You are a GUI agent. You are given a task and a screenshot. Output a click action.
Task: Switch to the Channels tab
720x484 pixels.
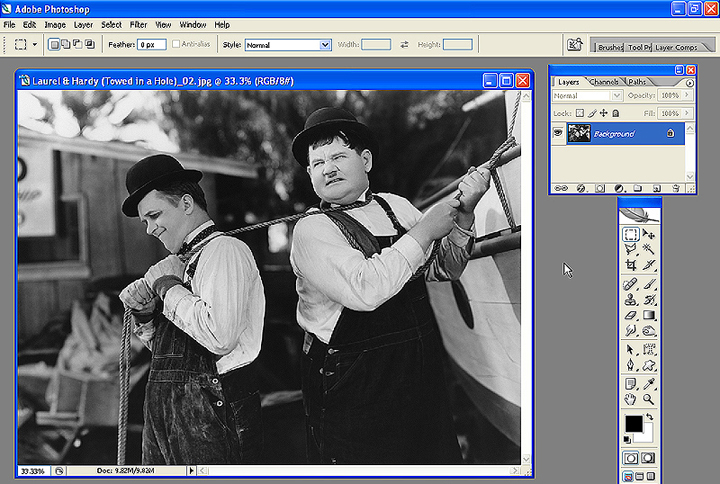pos(604,82)
